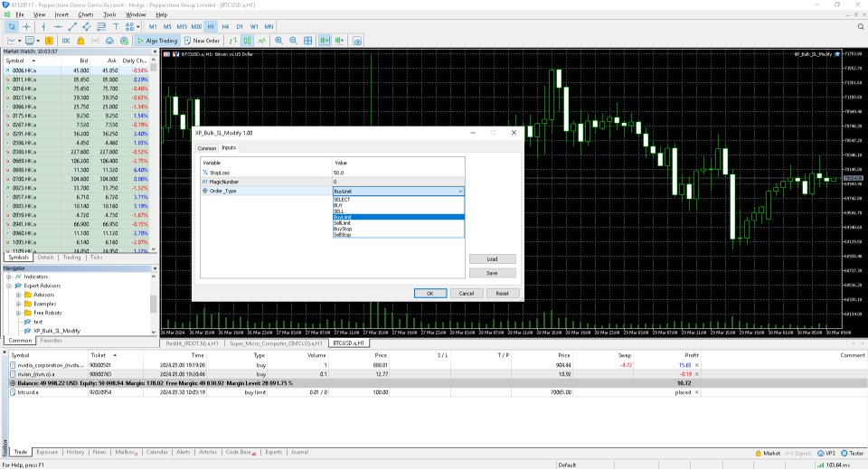This screenshot has height=469, width=868.
Task: Open the cloud VPS toolbar icon
Action: click(x=109, y=41)
